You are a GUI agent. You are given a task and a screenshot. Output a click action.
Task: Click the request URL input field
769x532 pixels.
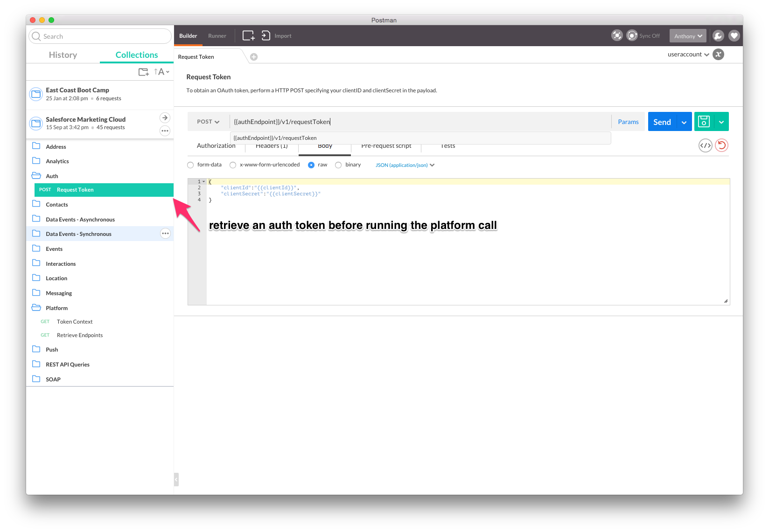click(420, 122)
